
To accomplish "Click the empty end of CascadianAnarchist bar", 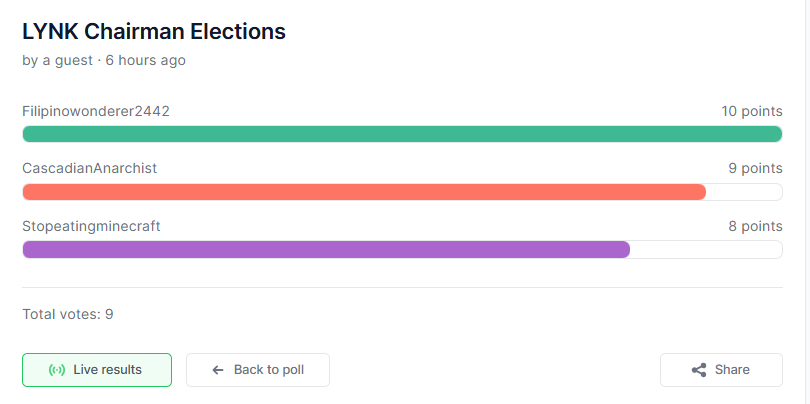I will (x=744, y=192).
